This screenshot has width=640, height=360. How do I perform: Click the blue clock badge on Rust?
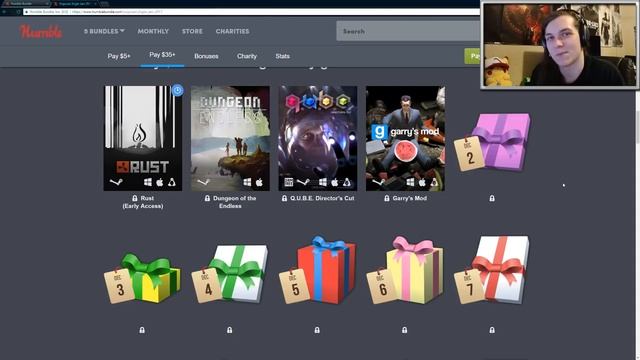pos(178,90)
